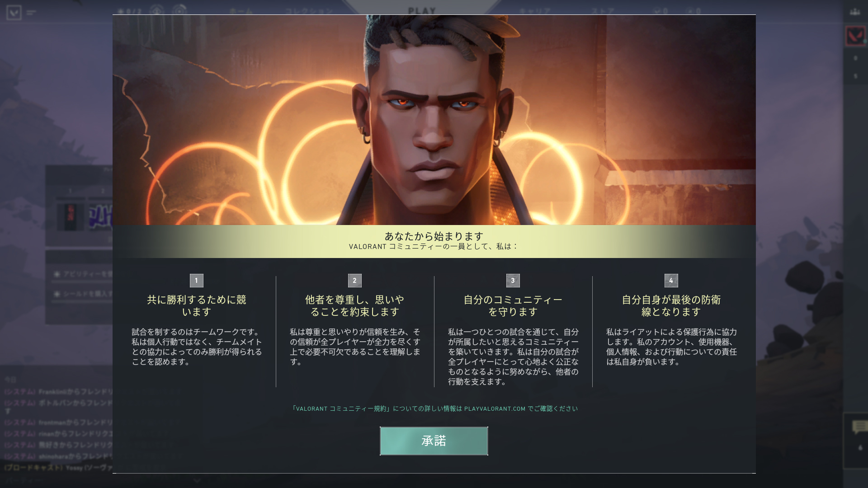868x488 pixels.
Task: Expand the chat channel dropdown chevron
Action: pyautogui.click(x=197, y=480)
